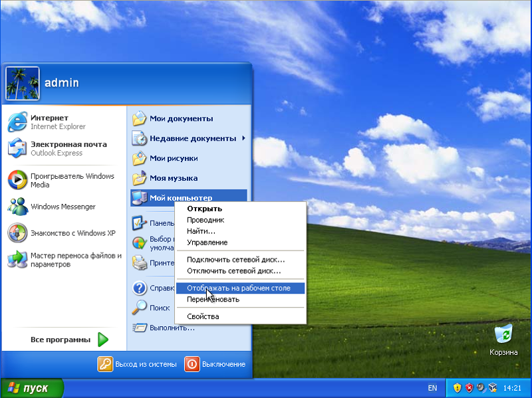Open the Windows Messenger icon
This screenshot has height=398, width=532.
tap(17, 207)
